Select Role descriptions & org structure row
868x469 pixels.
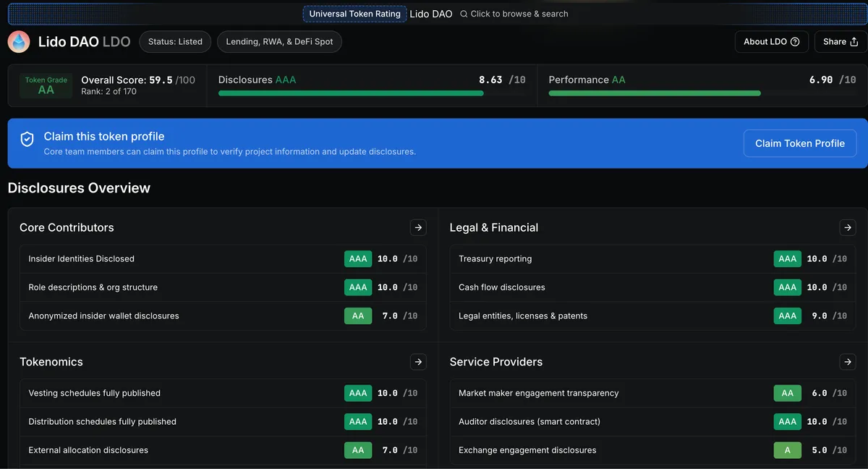pos(223,287)
